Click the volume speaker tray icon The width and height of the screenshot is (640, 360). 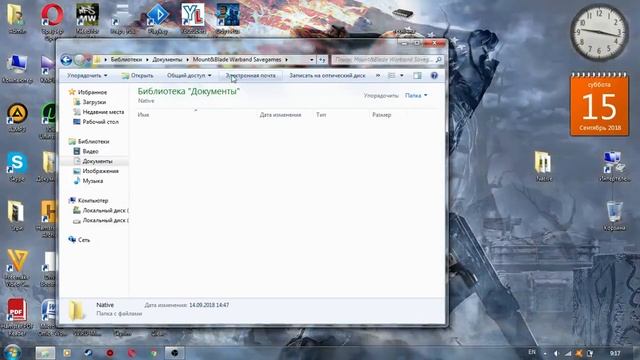pos(556,353)
